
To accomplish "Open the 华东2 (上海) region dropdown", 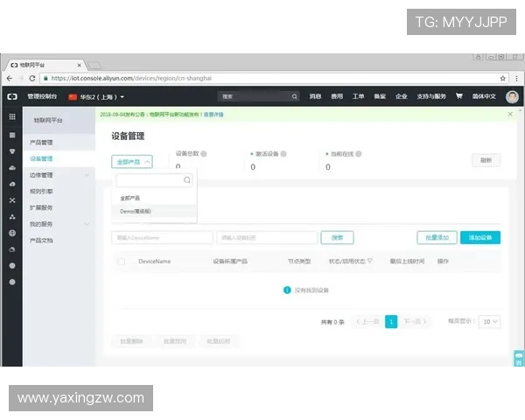I will (96, 97).
